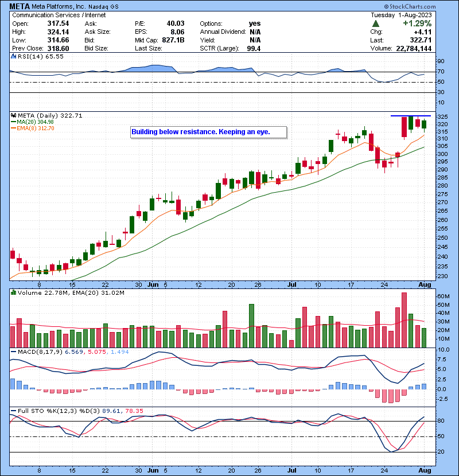The width and height of the screenshot is (459, 476).
Task: Click the Building below resistance annotation box
Action: point(208,132)
